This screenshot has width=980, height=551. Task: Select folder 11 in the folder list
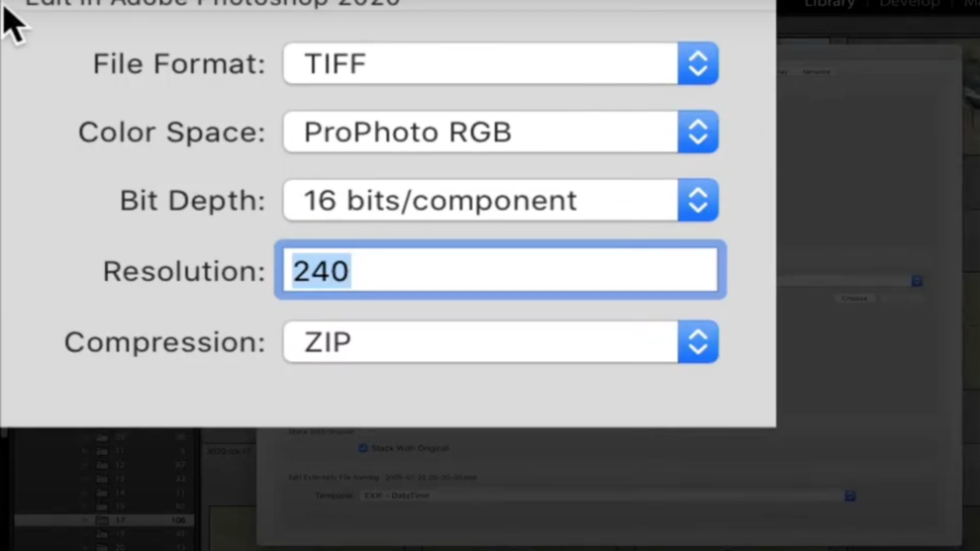[119, 450]
